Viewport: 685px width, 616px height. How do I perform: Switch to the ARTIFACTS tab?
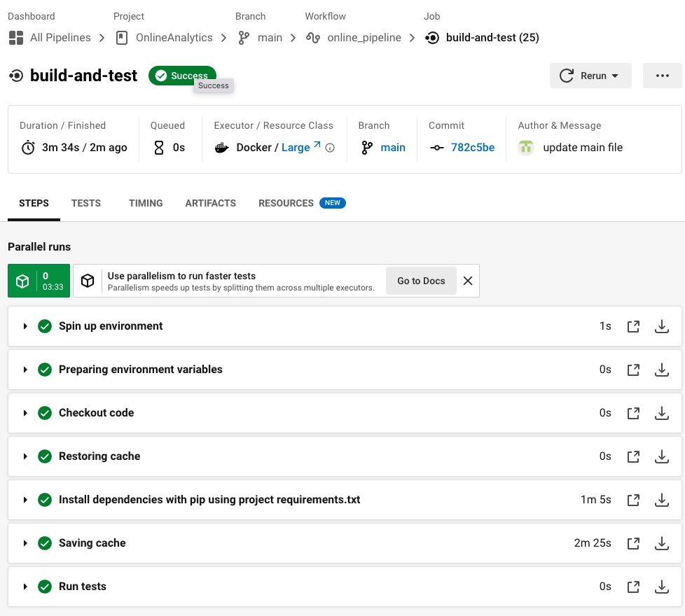click(211, 203)
